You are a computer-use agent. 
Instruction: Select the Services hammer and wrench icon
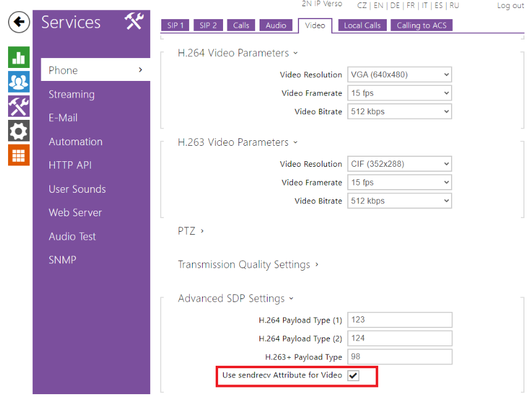tap(19, 106)
